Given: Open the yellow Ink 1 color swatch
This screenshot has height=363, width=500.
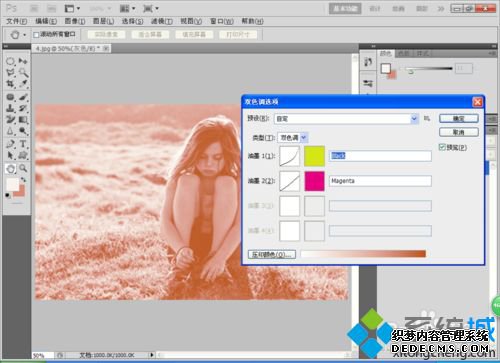Looking at the screenshot, I should pyautogui.click(x=314, y=156).
